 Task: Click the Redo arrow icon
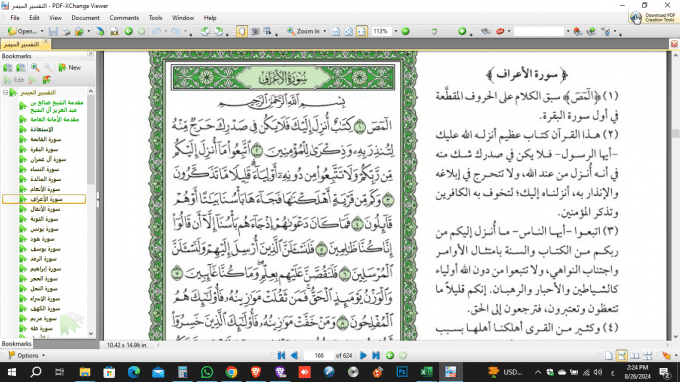pyautogui.click(x=175, y=31)
